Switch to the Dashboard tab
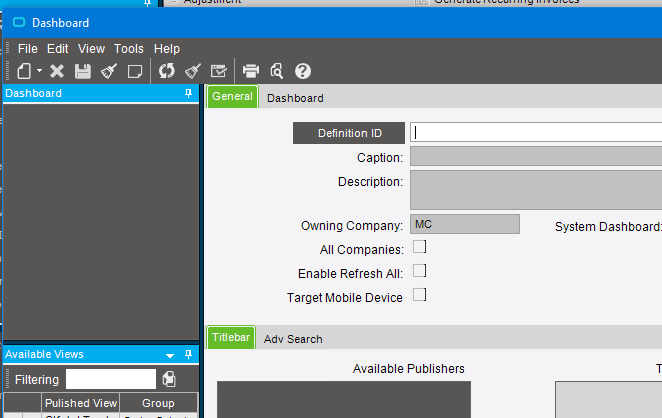The height and width of the screenshot is (418, 662). click(295, 98)
